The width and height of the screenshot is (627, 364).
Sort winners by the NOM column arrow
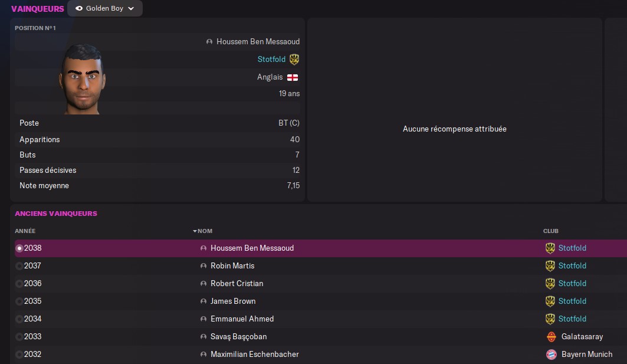pos(195,231)
